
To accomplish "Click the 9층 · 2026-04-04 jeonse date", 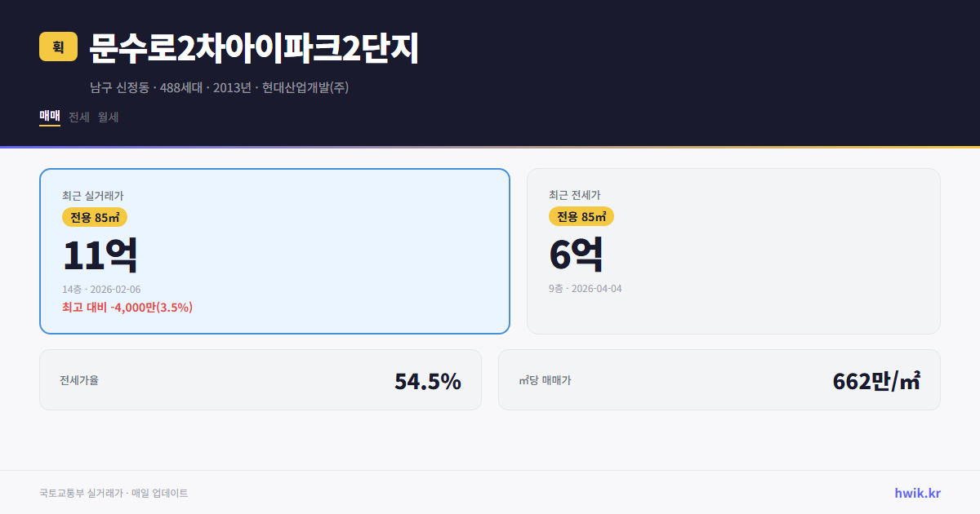I will click(586, 288).
